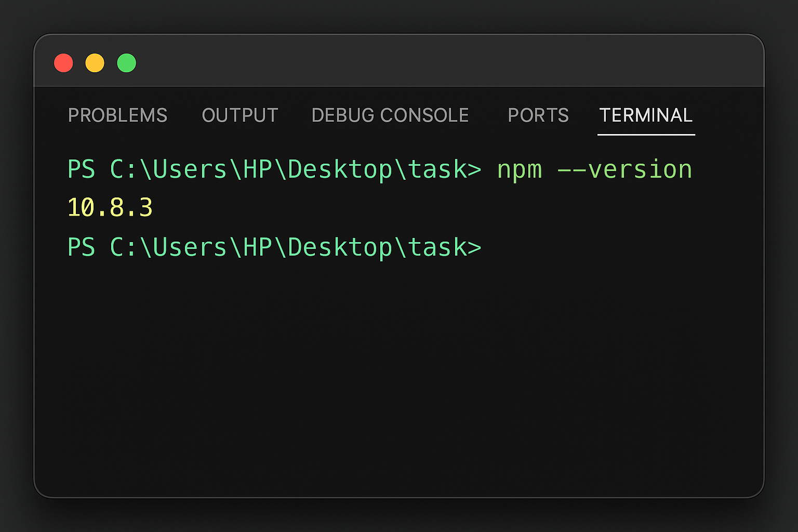Click the yellow minimize window button
Viewport: 798px width, 532px height.
pos(95,63)
